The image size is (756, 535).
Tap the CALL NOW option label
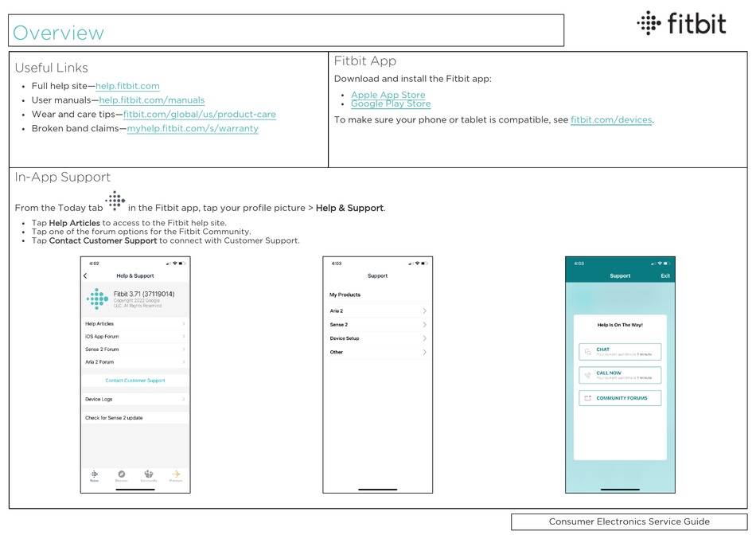pos(609,373)
